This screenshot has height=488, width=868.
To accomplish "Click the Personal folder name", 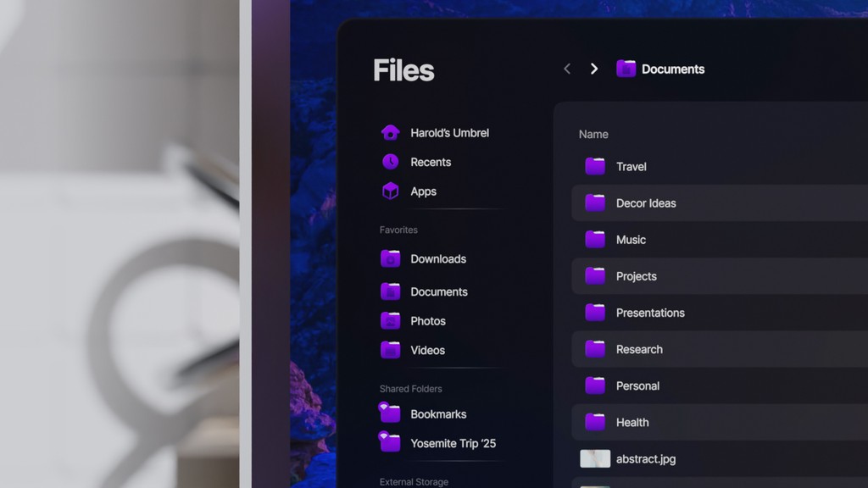I will (x=637, y=385).
